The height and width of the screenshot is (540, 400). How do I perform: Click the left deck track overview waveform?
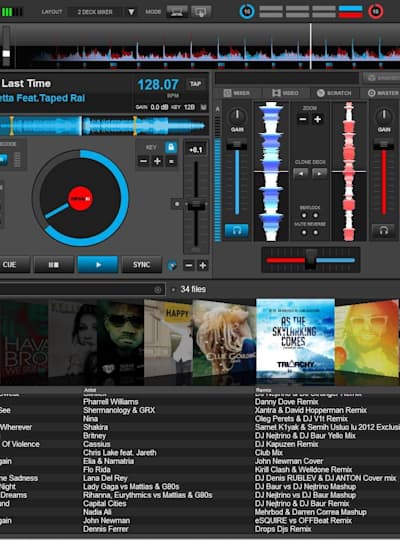(x=103, y=126)
